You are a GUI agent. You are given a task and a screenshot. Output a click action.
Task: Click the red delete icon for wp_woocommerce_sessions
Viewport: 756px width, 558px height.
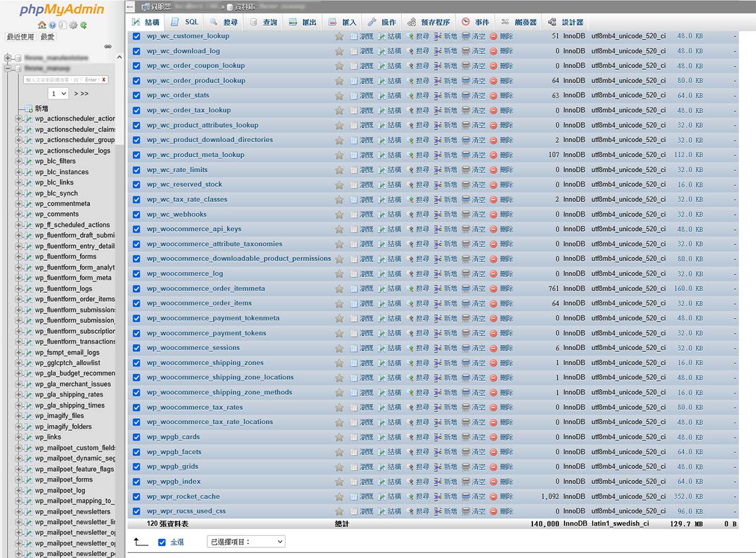point(493,348)
